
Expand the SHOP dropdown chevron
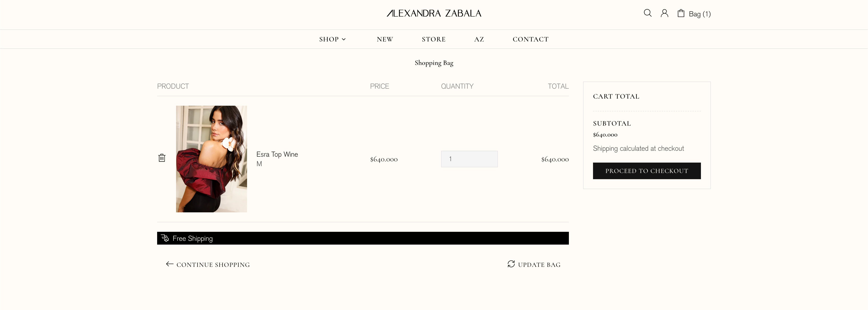pyautogui.click(x=344, y=40)
